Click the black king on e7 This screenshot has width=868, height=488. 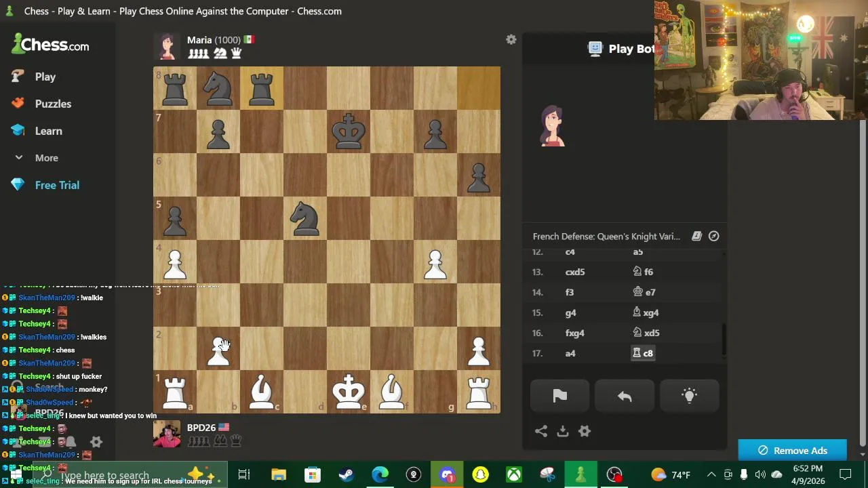pyautogui.click(x=349, y=131)
